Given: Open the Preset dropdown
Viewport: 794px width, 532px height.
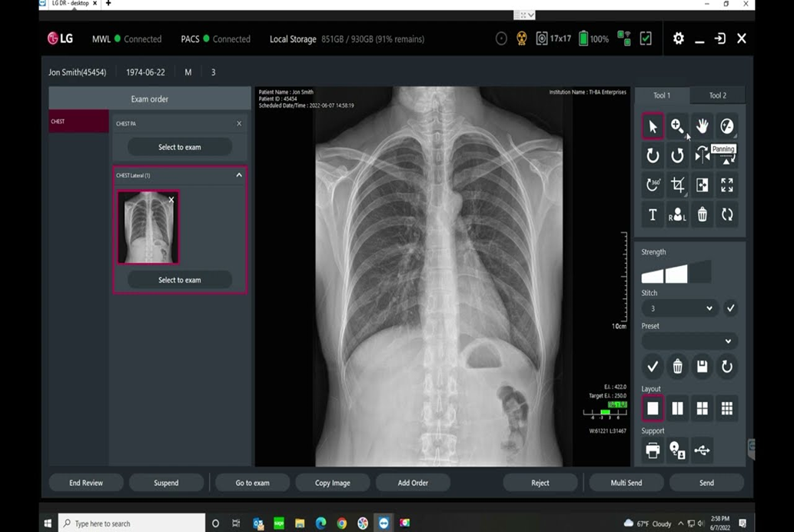Looking at the screenshot, I should [689, 341].
